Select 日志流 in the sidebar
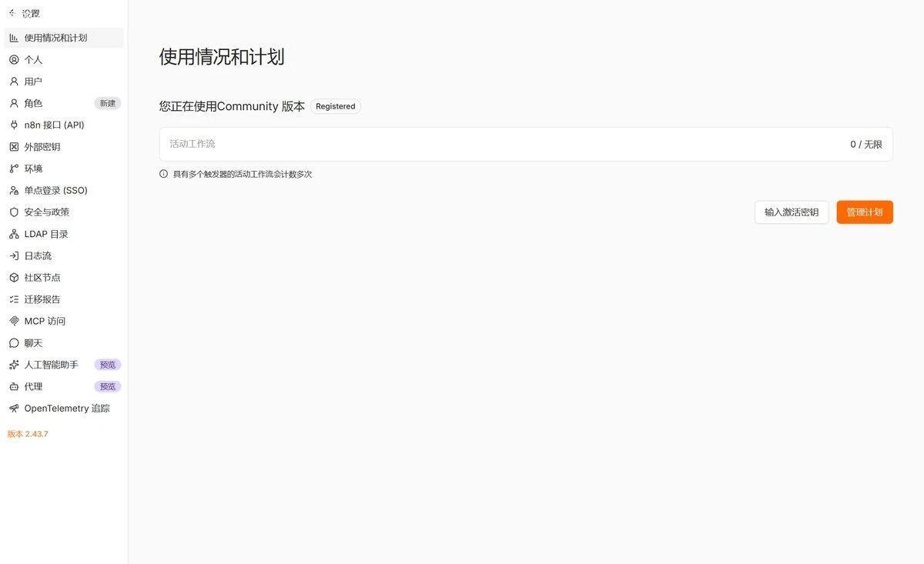 64,255
